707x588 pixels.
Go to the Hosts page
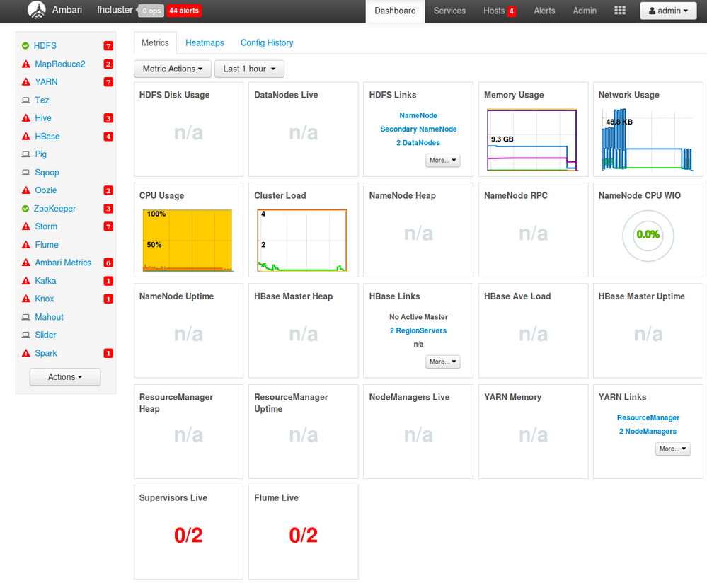[x=494, y=11]
